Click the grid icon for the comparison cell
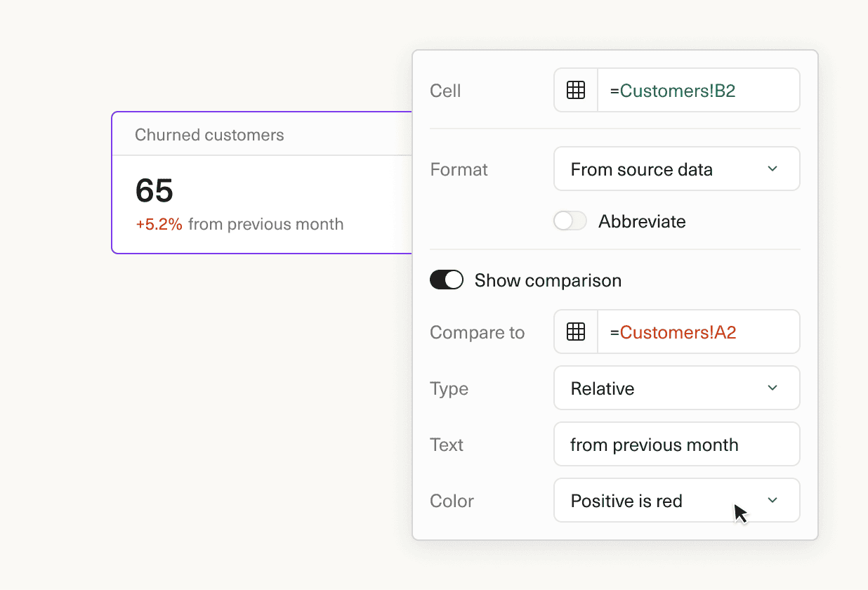 [575, 332]
